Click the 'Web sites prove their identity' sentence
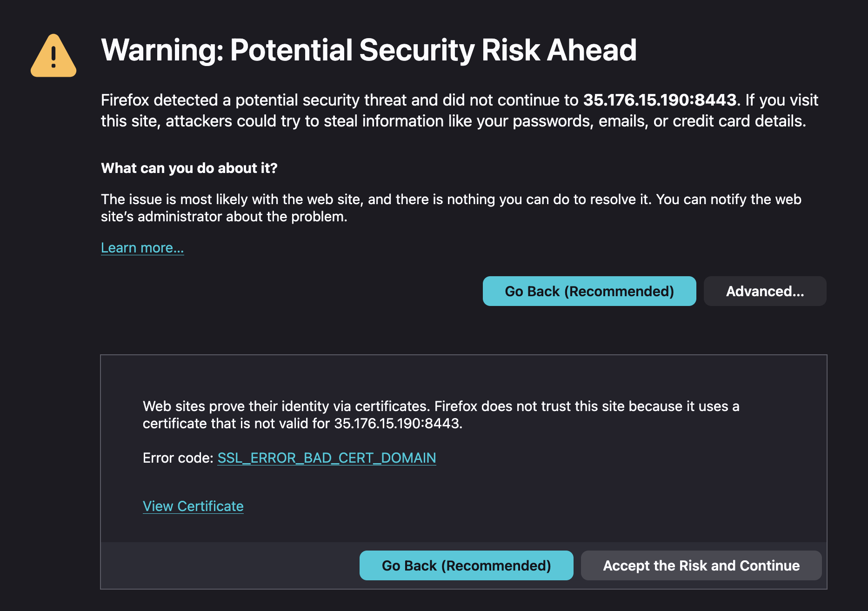The height and width of the screenshot is (611, 868). coord(286,406)
